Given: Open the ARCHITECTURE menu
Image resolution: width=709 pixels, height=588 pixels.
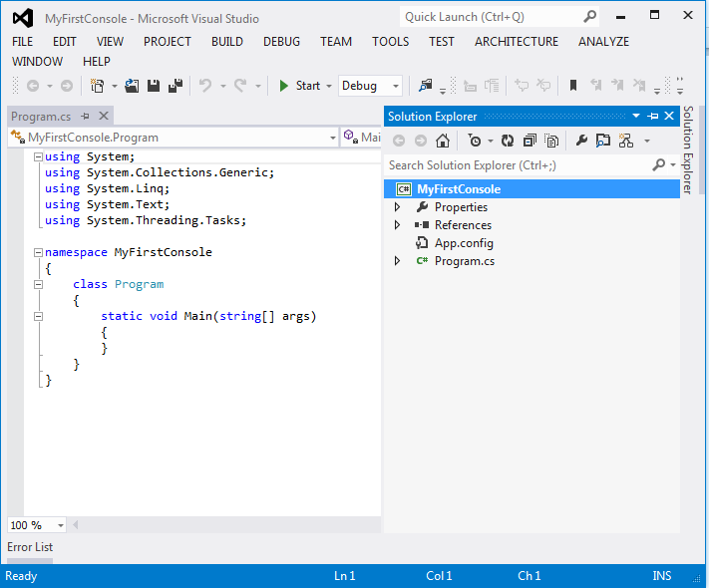Looking at the screenshot, I should pos(517,42).
